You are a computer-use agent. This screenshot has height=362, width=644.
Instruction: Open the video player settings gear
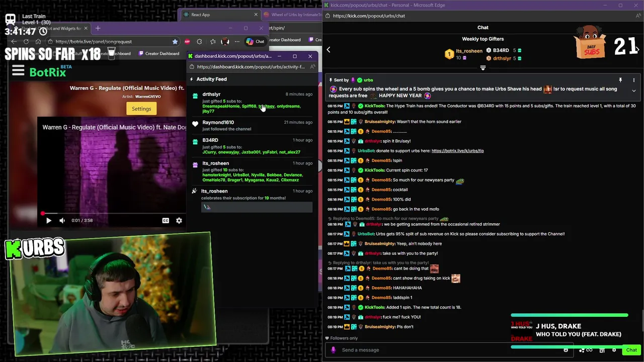tap(179, 220)
